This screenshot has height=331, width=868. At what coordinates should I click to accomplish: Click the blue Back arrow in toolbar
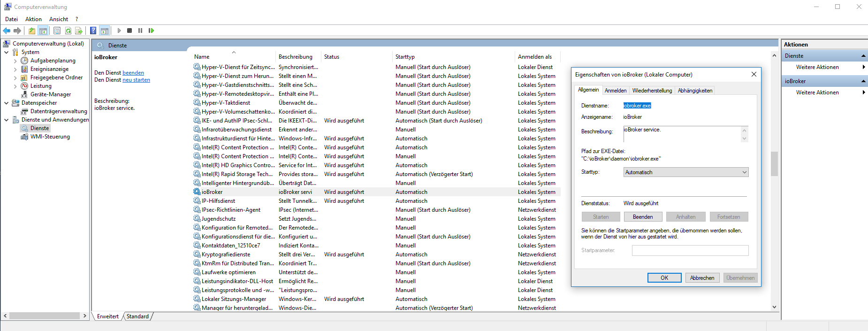pos(7,31)
